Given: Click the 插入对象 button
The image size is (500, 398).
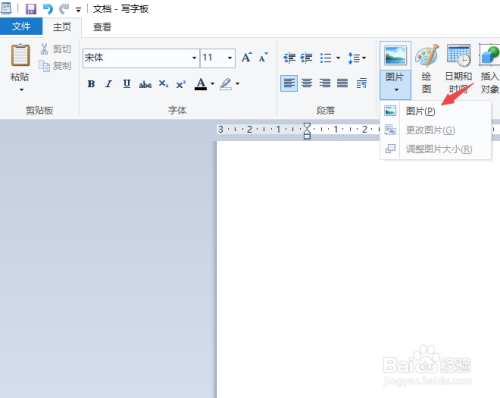Looking at the screenshot, I should [489, 69].
